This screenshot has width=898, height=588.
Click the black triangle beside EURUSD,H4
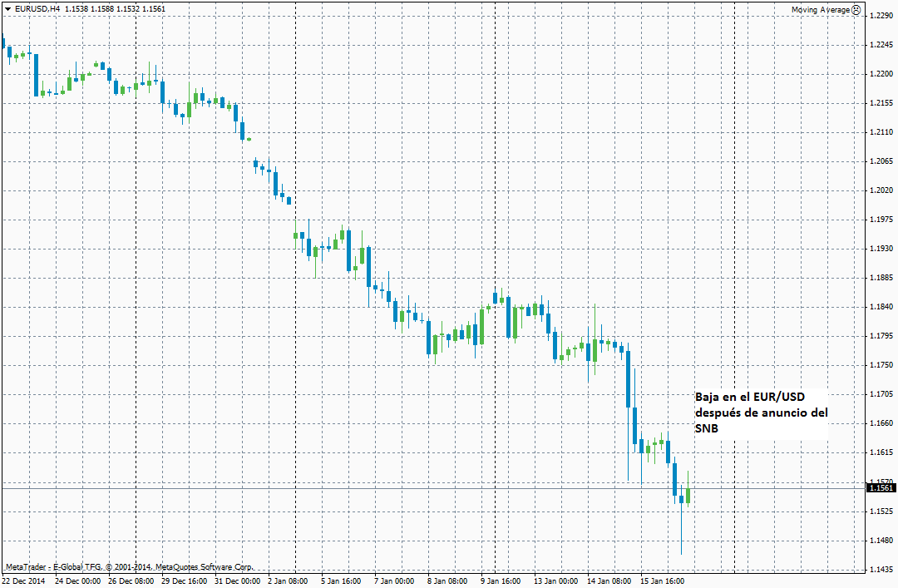click(x=8, y=8)
